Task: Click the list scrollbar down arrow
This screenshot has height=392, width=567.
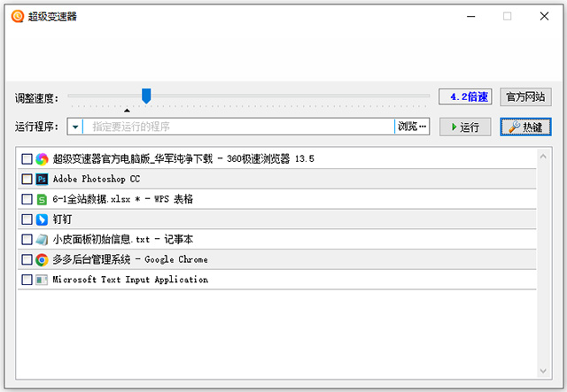Action: pos(543,371)
